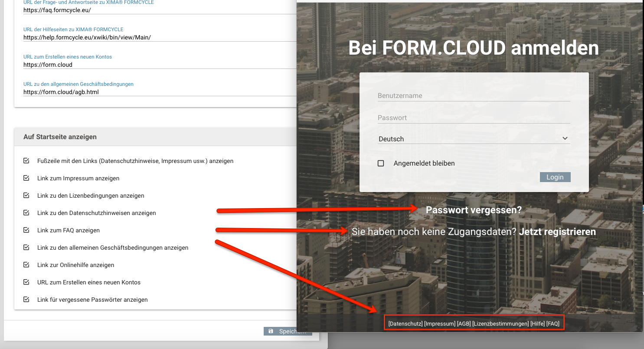Toggle Link für vergessene Passwörter anzeigen

tap(26, 300)
